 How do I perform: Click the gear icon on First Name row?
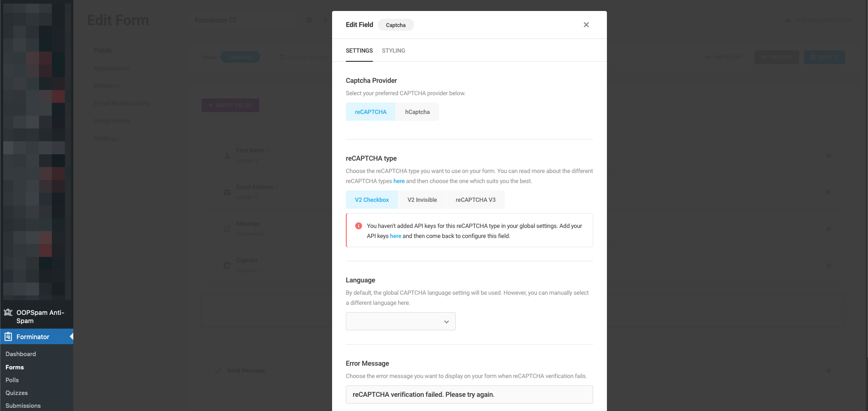829,156
